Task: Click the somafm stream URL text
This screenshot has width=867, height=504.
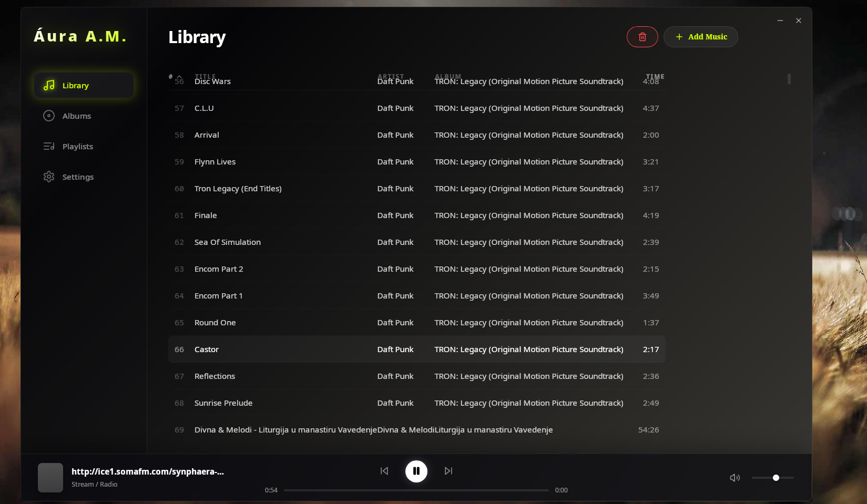Action: (x=148, y=472)
